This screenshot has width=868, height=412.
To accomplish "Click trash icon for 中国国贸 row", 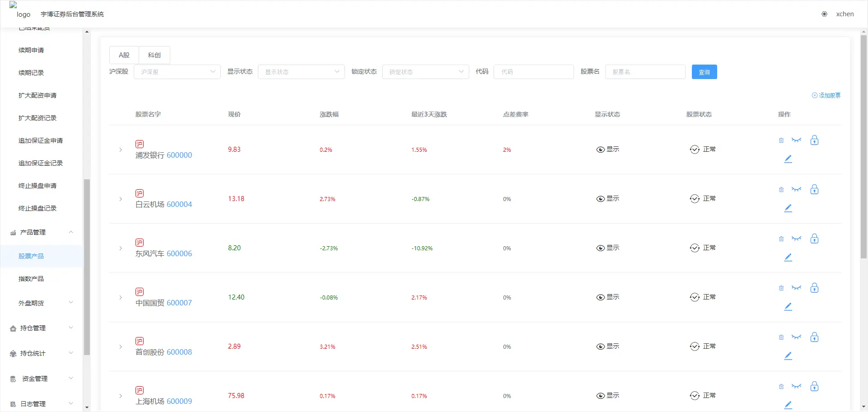I will 781,288.
